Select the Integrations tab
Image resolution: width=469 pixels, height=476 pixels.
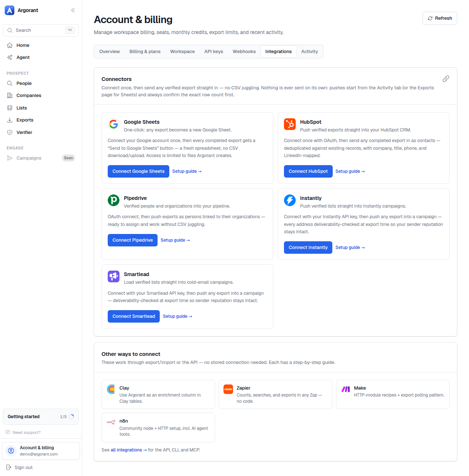[x=278, y=52]
